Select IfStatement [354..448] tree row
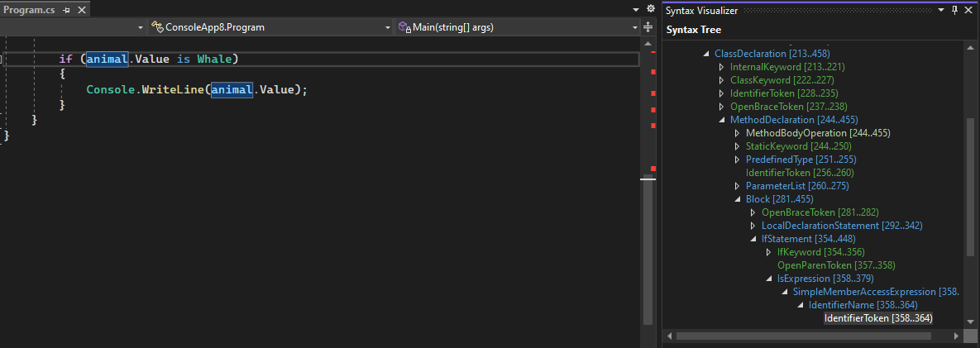The height and width of the screenshot is (348, 980). click(808, 239)
